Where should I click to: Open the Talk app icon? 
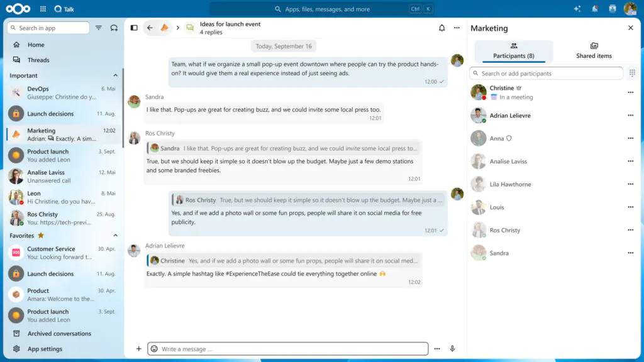click(64, 9)
